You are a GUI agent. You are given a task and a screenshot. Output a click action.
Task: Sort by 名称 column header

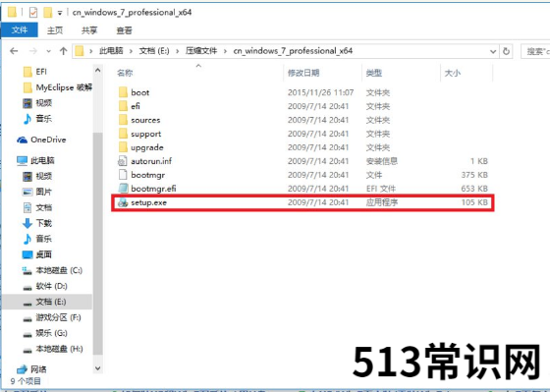coord(125,73)
